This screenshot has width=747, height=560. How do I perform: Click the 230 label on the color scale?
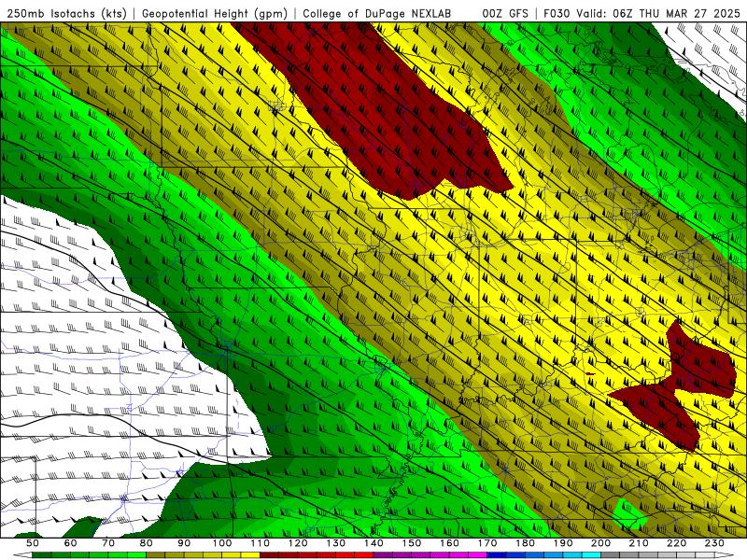pos(714,543)
